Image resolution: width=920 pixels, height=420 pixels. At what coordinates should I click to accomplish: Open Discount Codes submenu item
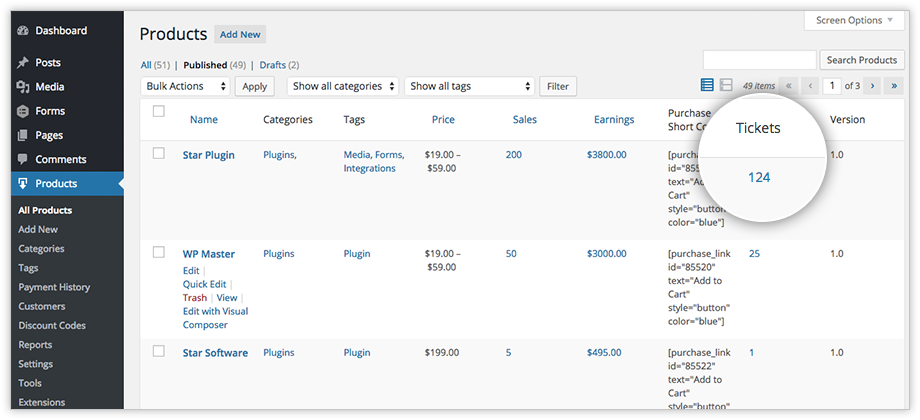(52, 325)
